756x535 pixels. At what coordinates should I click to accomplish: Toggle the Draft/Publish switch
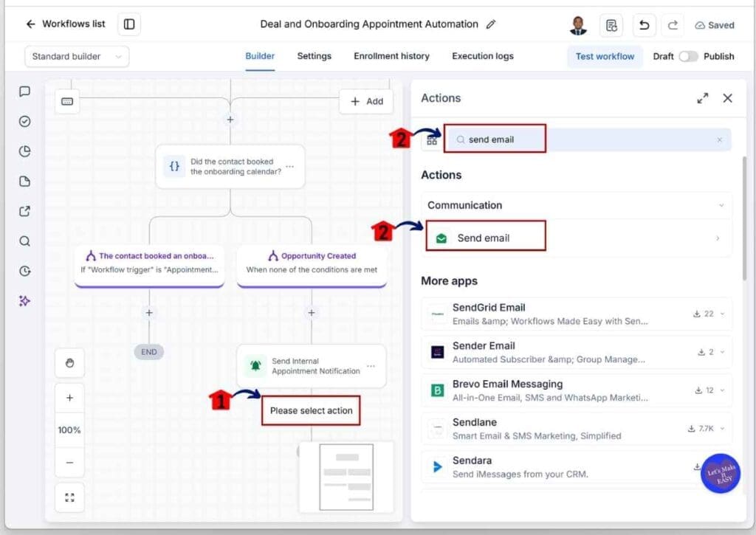pos(688,56)
